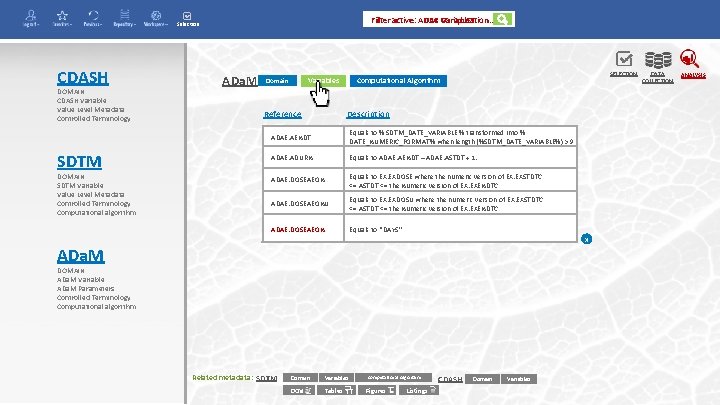Viewport: 720px width, 405px height.
Task: Open DOMAIN under CDASH in sidebar
Action: 71,91
